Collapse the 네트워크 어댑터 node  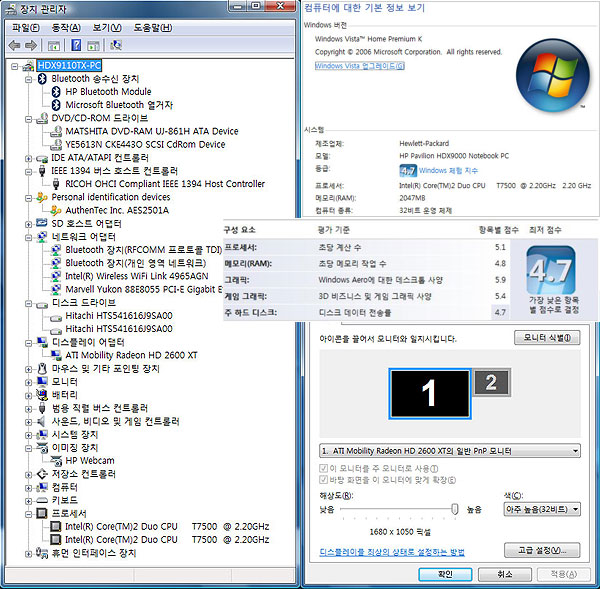[28, 237]
